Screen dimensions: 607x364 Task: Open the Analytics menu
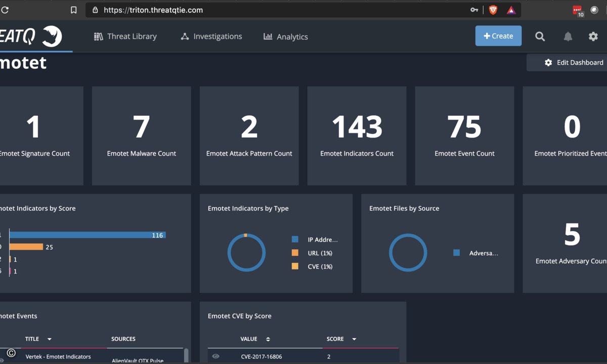coord(285,36)
